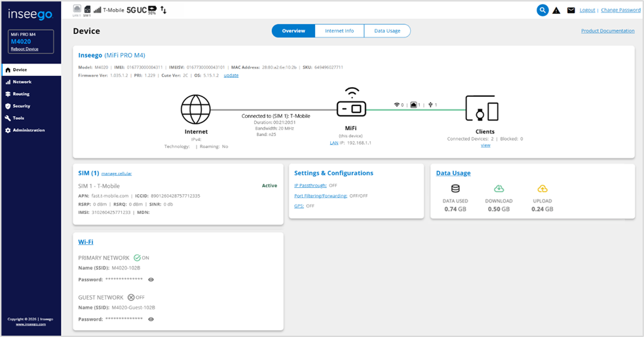Screen dimensions: 644x337
Task: Click the blue search magnifier icon
Action: 542,10
